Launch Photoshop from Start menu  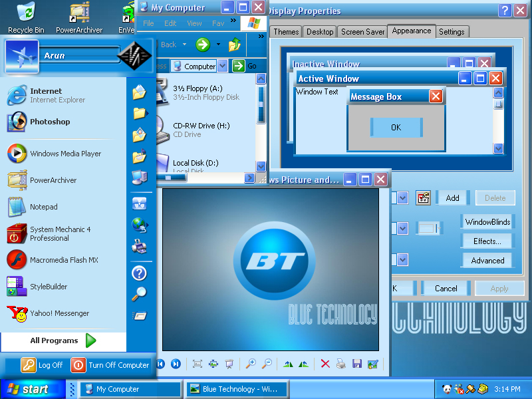63,122
